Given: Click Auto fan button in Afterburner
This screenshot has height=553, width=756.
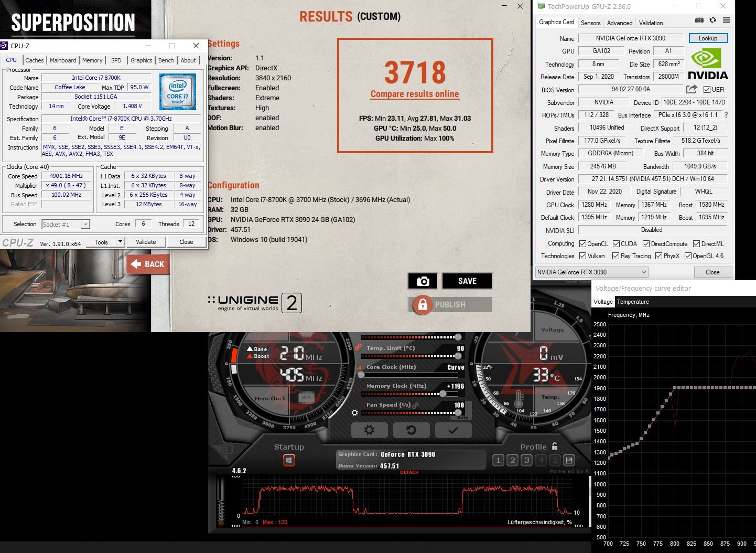Looking at the screenshot, I should point(462,418).
